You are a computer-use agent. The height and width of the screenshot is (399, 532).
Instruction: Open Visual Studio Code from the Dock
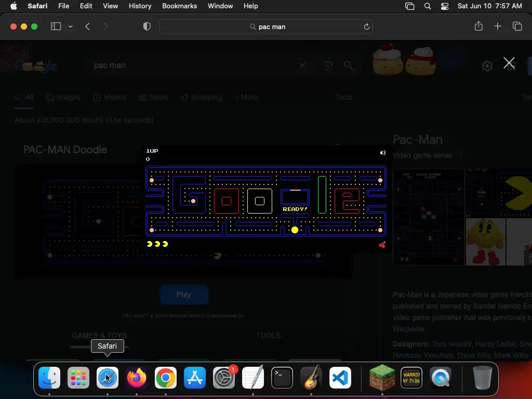(x=340, y=377)
